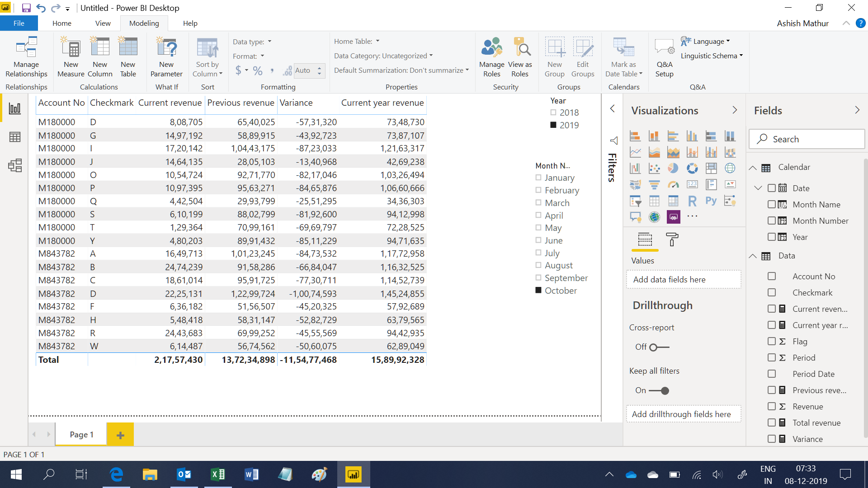
Task: Add a pie chart visual
Action: [x=673, y=169]
